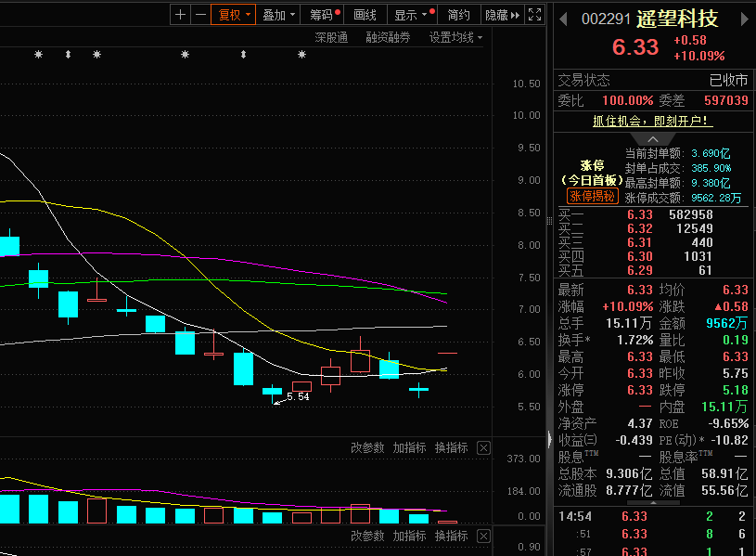Open the 显示 display dropdown

[411, 15]
